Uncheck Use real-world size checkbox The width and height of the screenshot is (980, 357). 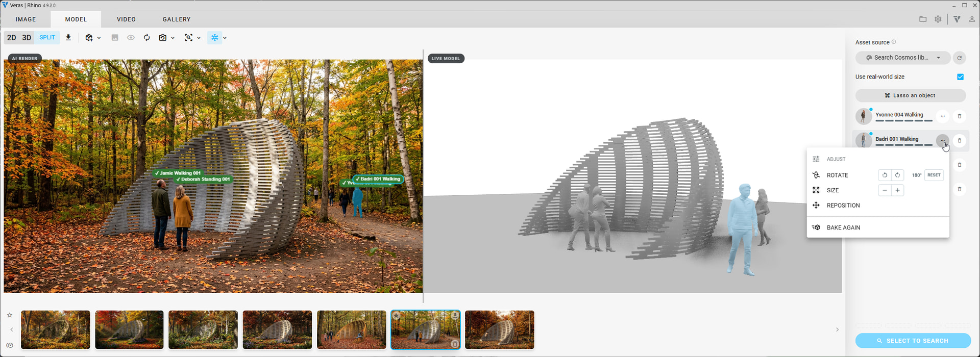960,77
